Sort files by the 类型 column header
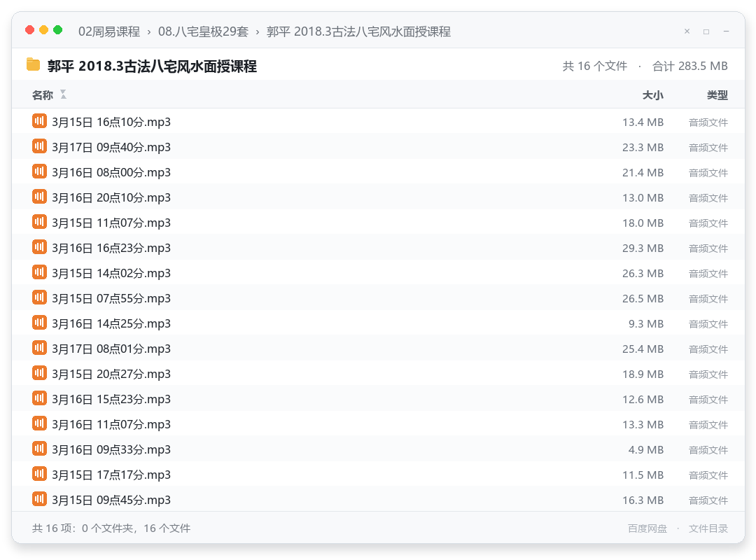This screenshot has height=560, width=756. coord(717,95)
